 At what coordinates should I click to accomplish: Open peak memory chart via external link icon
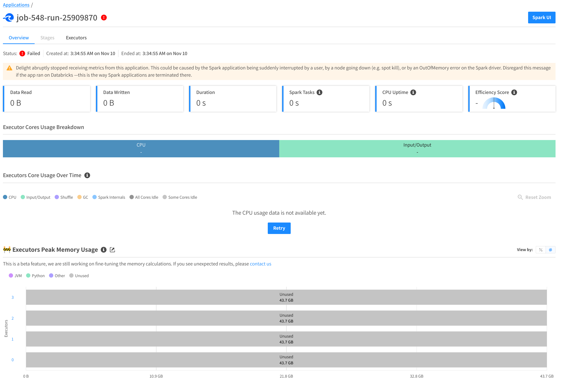(112, 249)
